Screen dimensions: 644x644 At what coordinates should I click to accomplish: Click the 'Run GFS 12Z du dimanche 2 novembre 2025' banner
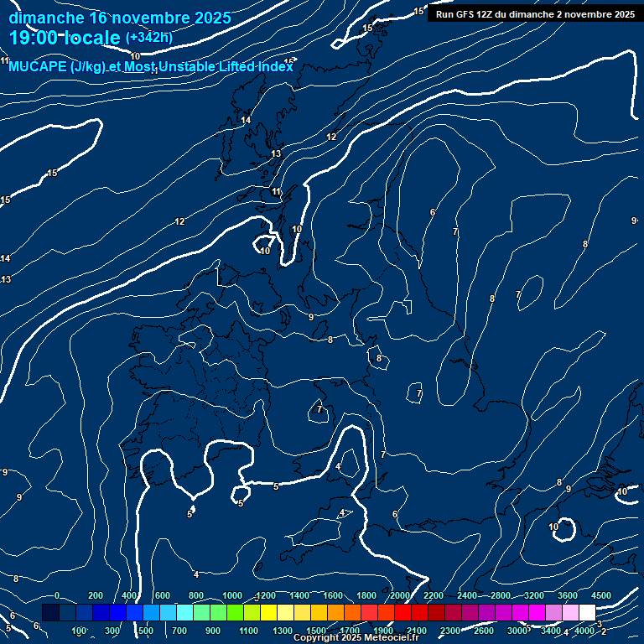click(x=535, y=14)
